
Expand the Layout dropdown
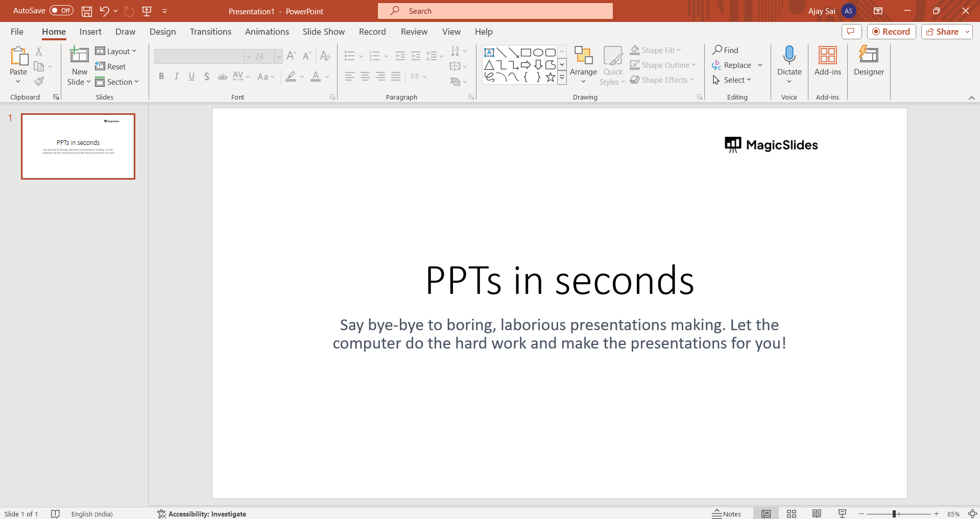click(116, 51)
